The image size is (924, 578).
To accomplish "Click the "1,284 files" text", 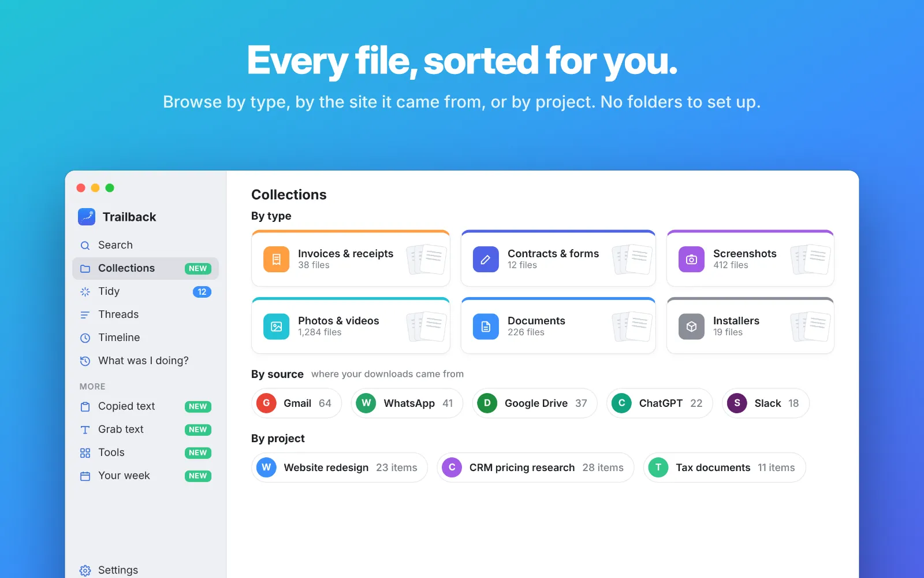I will (x=319, y=332).
